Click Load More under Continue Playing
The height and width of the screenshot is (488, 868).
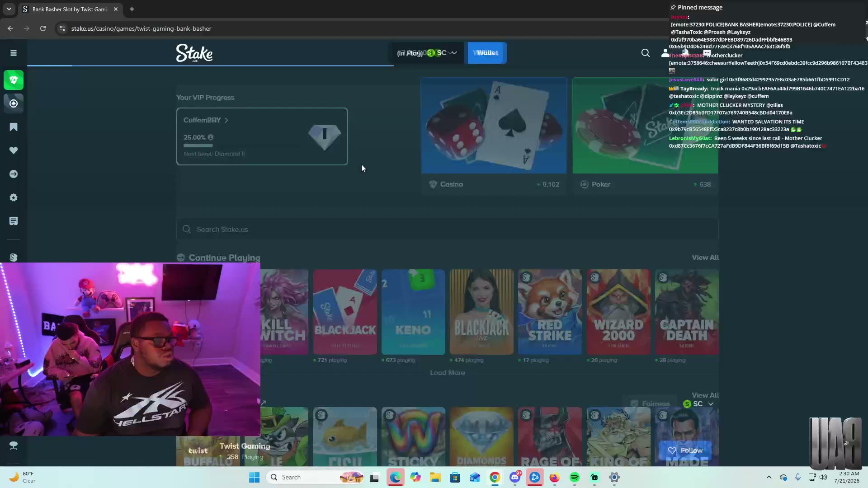pos(448,373)
